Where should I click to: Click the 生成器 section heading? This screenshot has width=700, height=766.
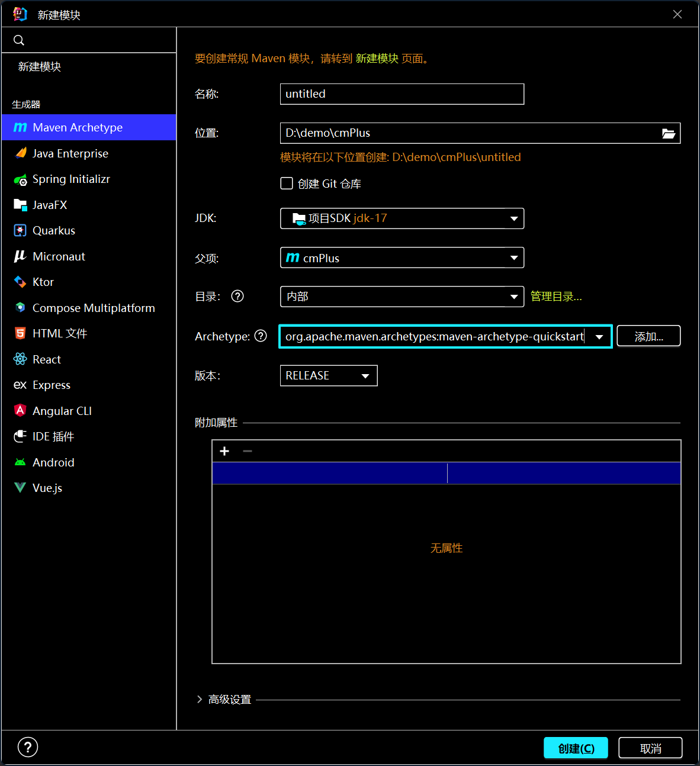(x=26, y=104)
